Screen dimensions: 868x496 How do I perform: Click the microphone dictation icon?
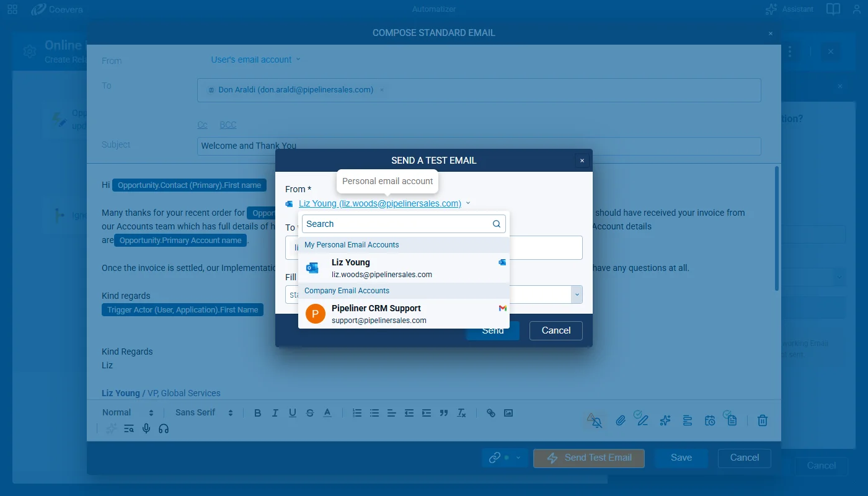pyautogui.click(x=146, y=428)
